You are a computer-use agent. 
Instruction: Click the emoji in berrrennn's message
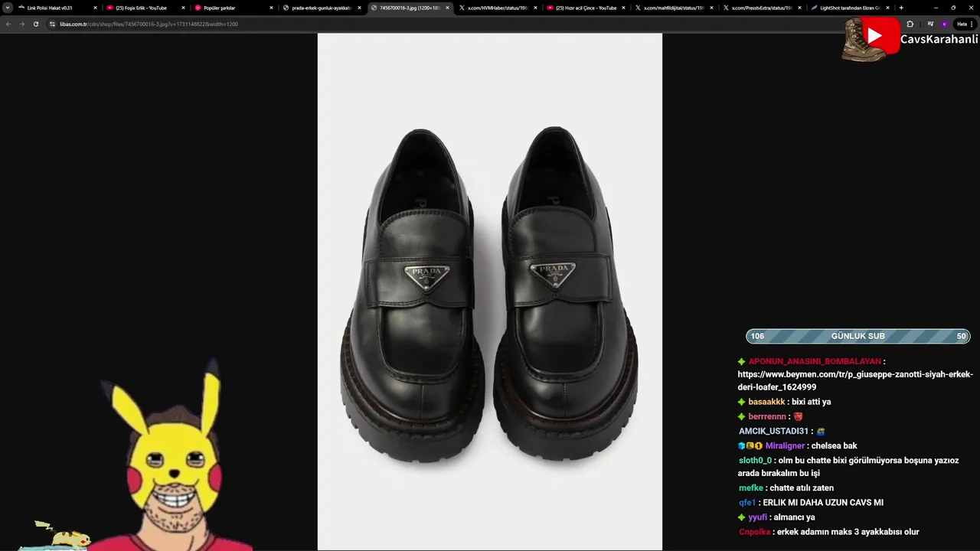[798, 416]
